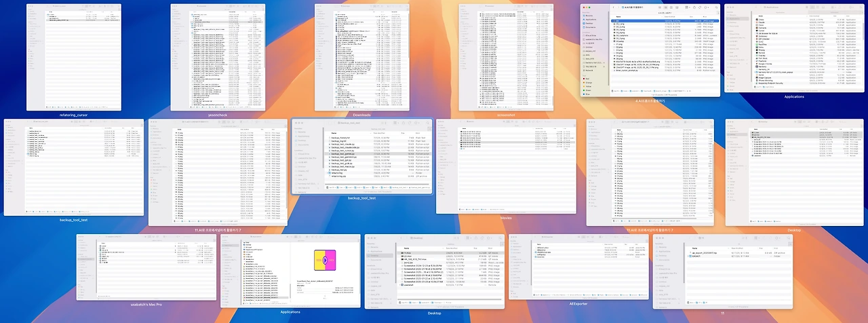Expand the refactoring folder disclosure triangle
The height and width of the screenshot is (323, 868).
328,173
